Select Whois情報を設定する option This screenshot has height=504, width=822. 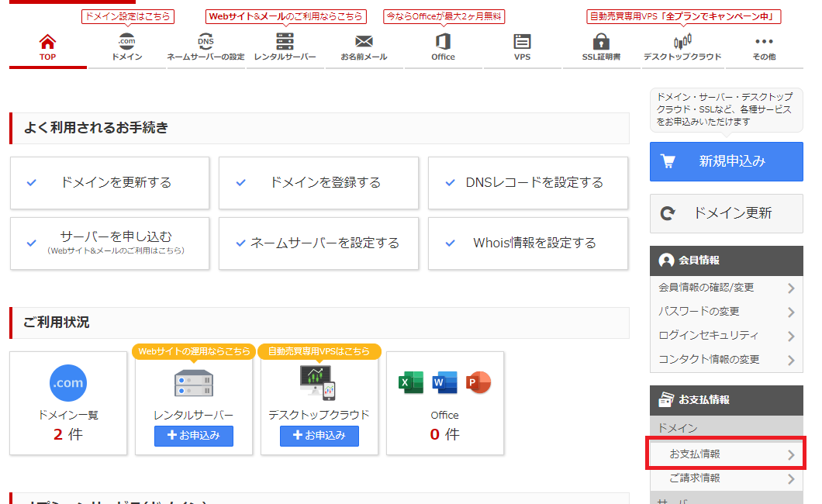pos(528,243)
